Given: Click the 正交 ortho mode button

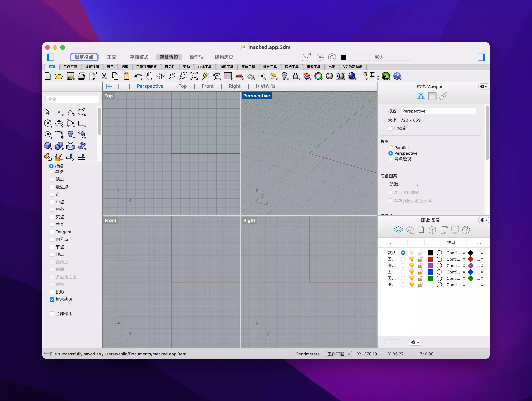Looking at the screenshot, I should (112, 57).
